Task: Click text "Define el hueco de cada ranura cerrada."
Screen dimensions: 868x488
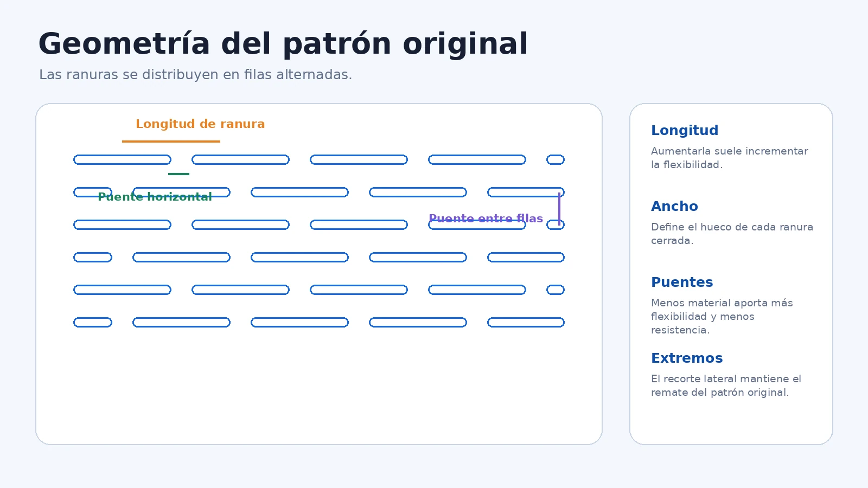Action: (x=732, y=234)
